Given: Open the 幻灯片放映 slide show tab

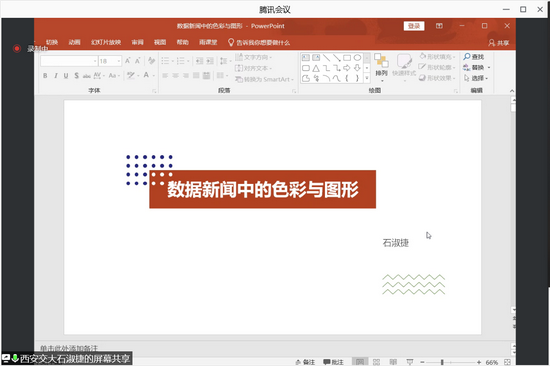Looking at the screenshot, I should (x=106, y=42).
